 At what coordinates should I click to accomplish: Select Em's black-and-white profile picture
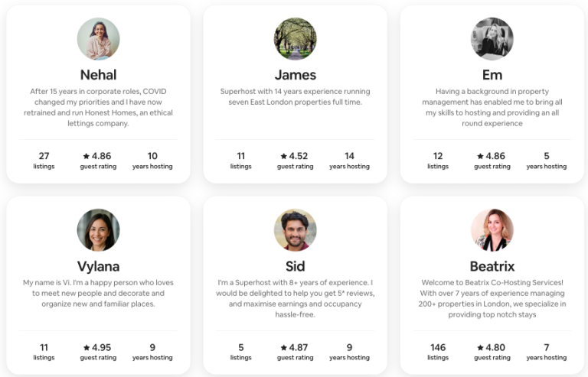coord(492,39)
